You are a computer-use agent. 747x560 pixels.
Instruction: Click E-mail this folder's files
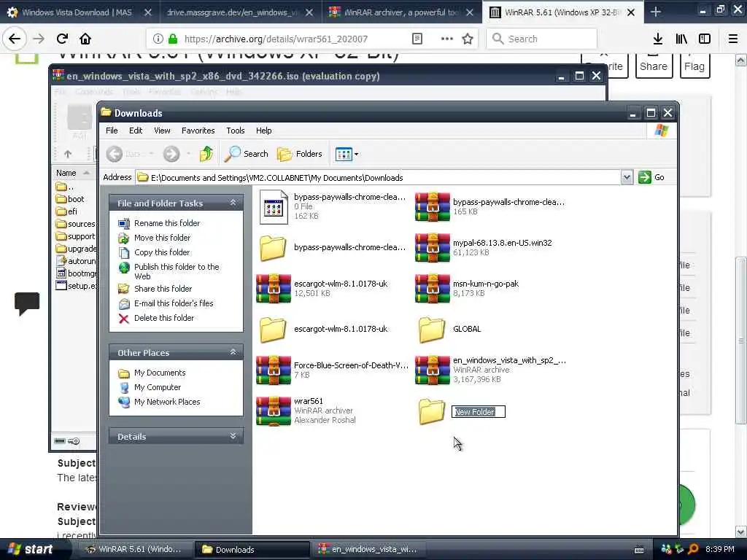coord(174,303)
